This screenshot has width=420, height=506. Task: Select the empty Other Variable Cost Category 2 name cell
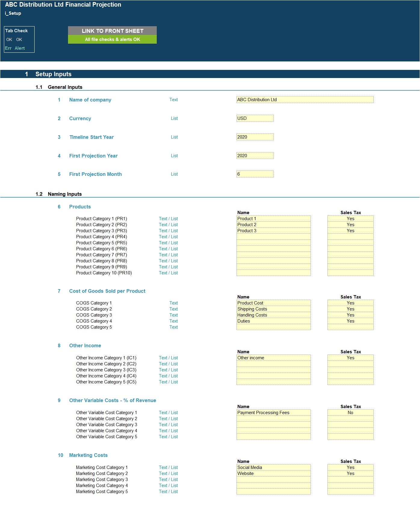(273, 419)
